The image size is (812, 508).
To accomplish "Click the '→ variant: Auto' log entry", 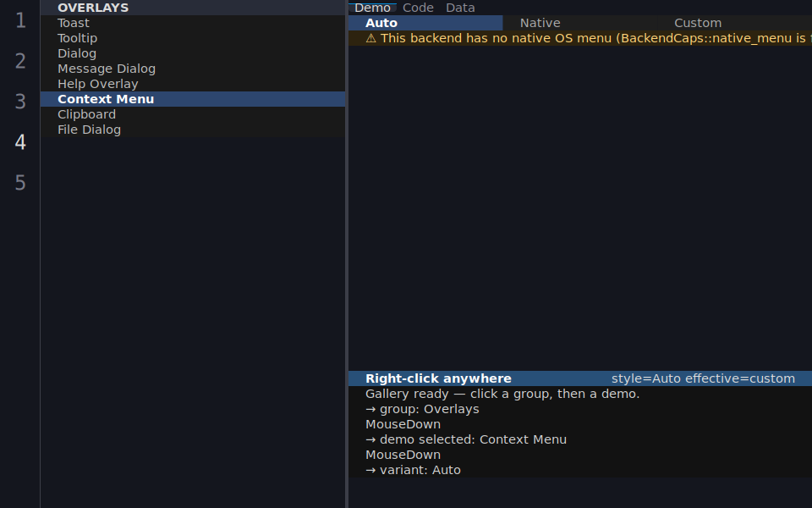I will [x=580, y=470].
